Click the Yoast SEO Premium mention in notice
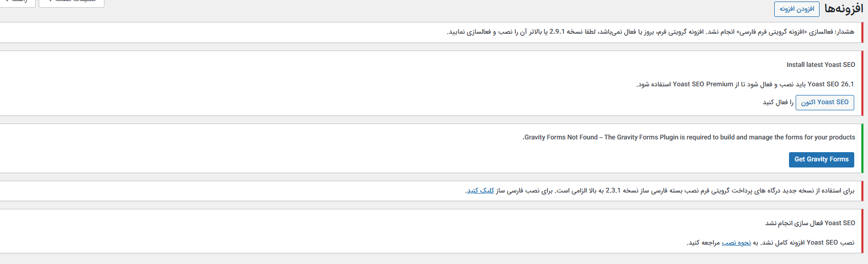Image resolution: width=868 pixels, height=264 pixels. 702,84
